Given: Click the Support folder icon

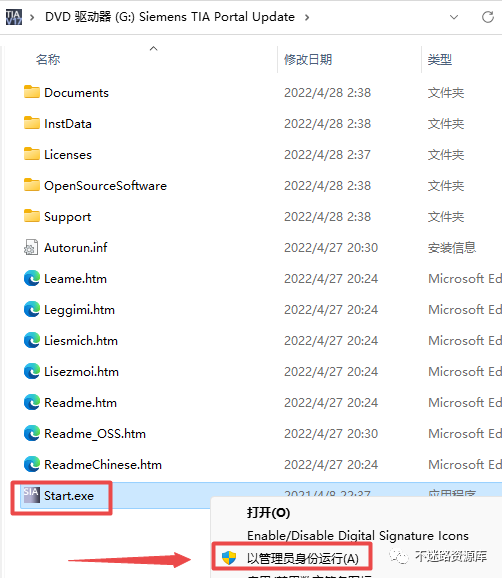Looking at the screenshot, I should tap(32, 216).
